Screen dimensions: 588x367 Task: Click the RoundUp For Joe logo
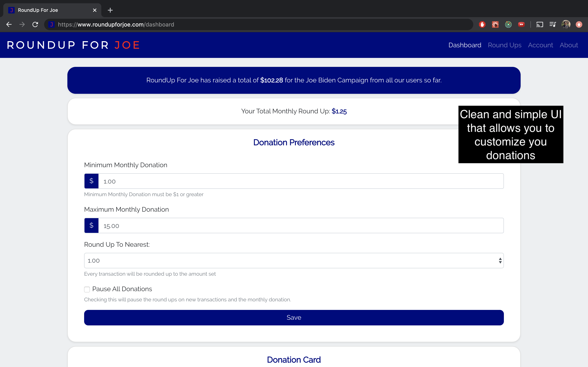(73, 45)
